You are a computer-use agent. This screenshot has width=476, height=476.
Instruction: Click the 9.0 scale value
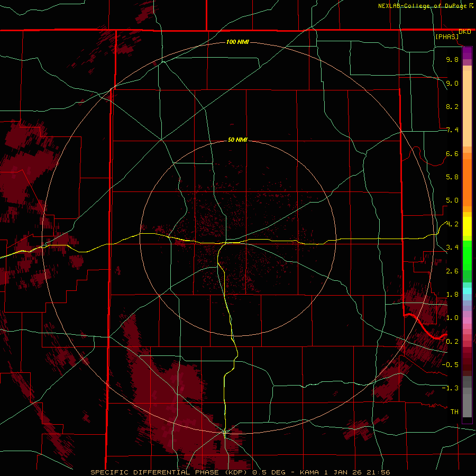pos(452,83)
